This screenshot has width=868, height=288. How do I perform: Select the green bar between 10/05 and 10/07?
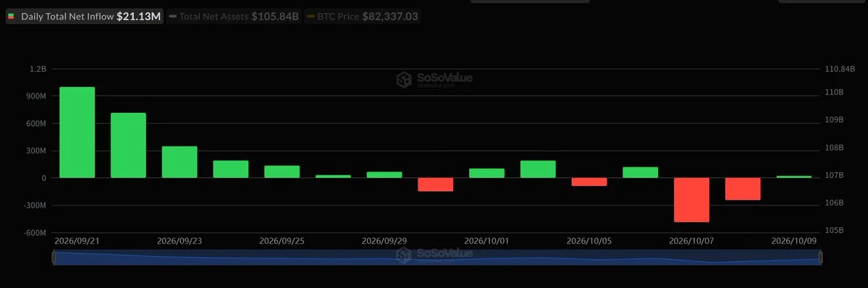coord(641,172)
